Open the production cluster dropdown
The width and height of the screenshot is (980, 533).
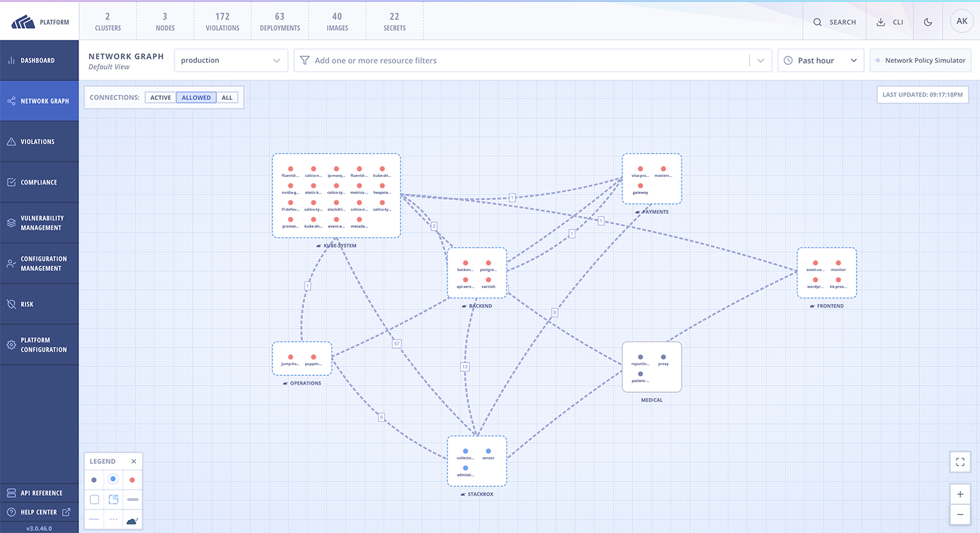(231, 61)
